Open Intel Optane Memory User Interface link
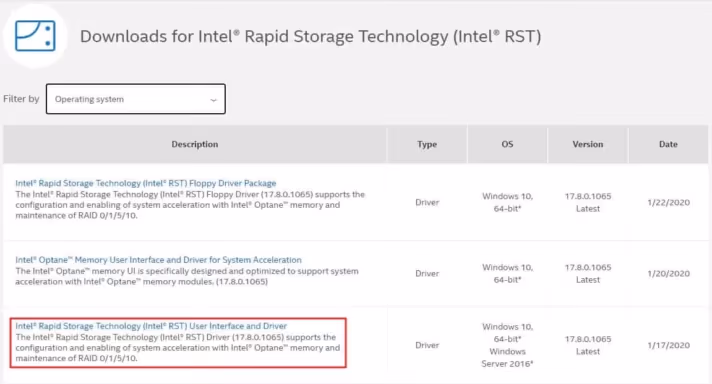This screenshot has width=712, height=384. pos(158,260)
